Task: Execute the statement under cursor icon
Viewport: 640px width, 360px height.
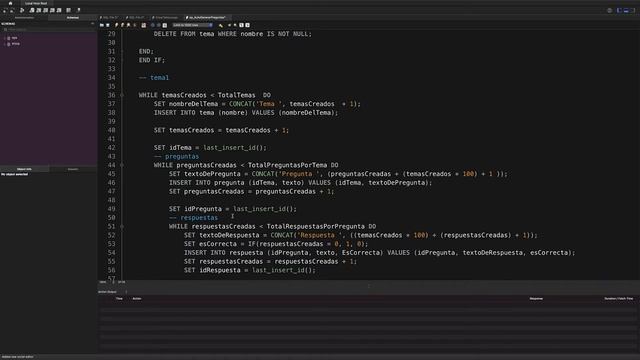Action: (122, 25)
